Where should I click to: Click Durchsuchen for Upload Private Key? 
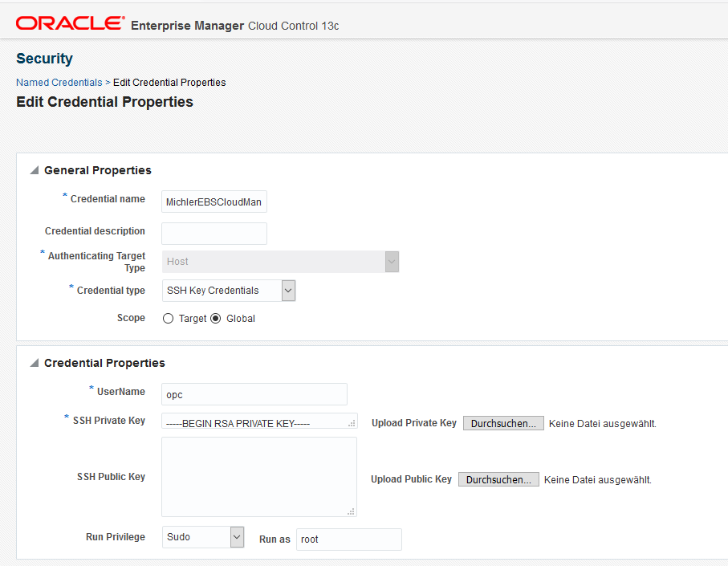[x=503, y=423]
